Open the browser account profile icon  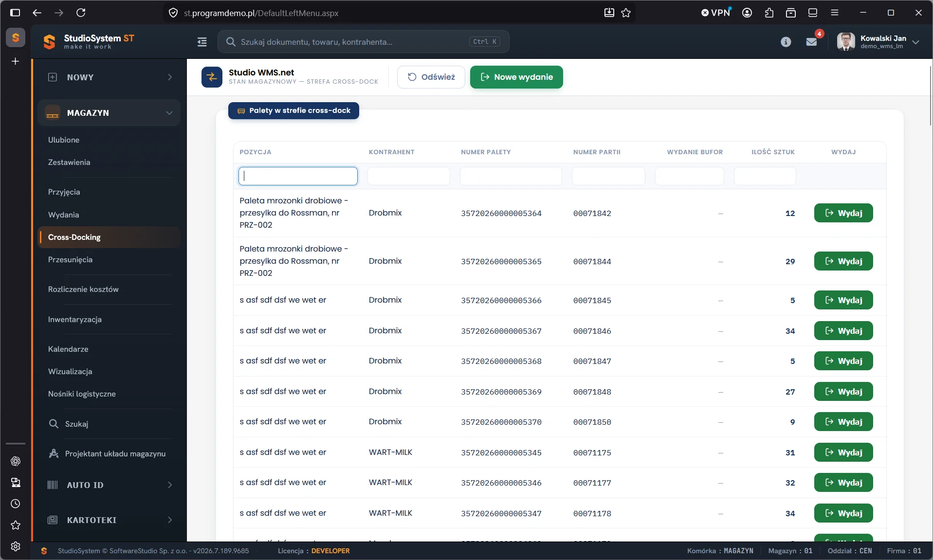[747, 13]
